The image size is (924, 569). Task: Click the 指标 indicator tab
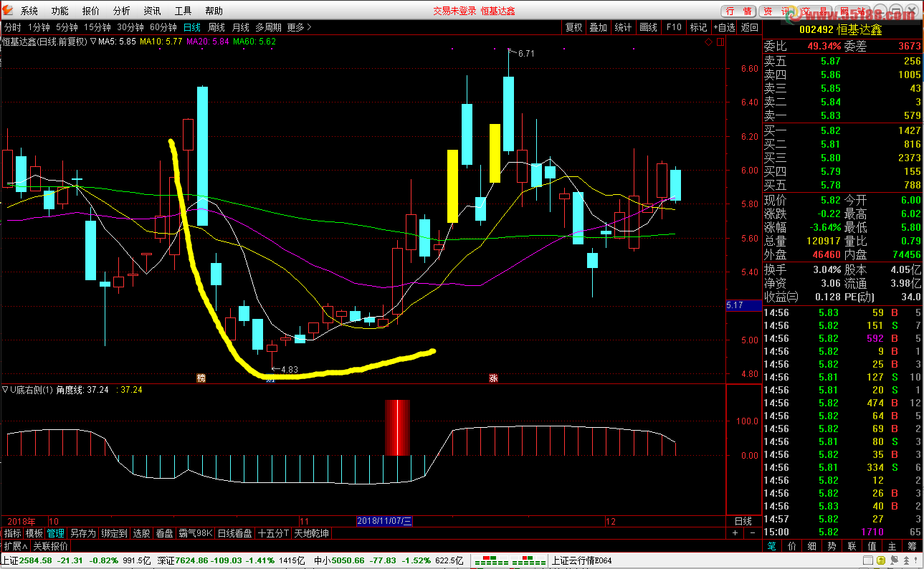[x=13, y=533]
